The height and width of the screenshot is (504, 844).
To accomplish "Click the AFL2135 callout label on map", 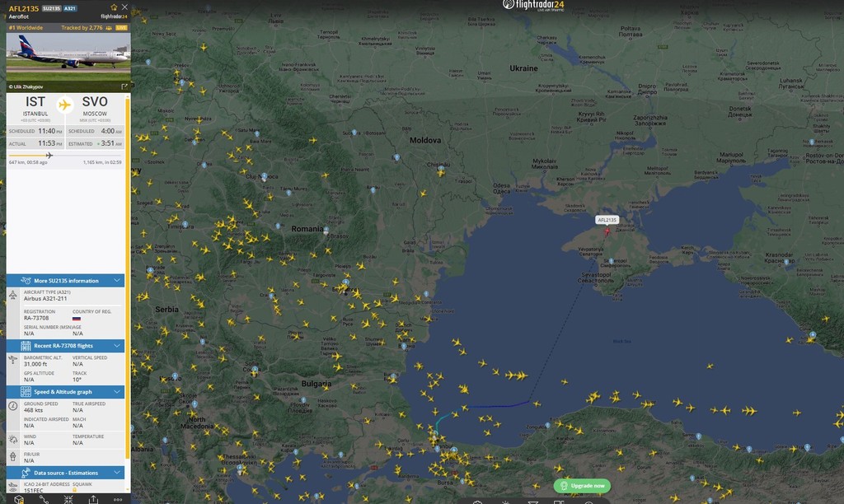I will 607,220.
